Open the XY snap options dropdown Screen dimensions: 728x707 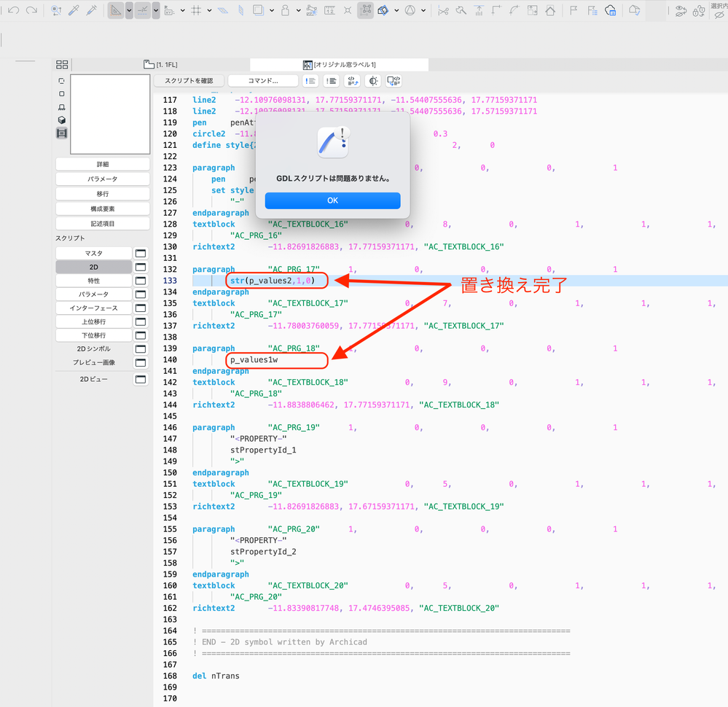click(x=182, y=10)
